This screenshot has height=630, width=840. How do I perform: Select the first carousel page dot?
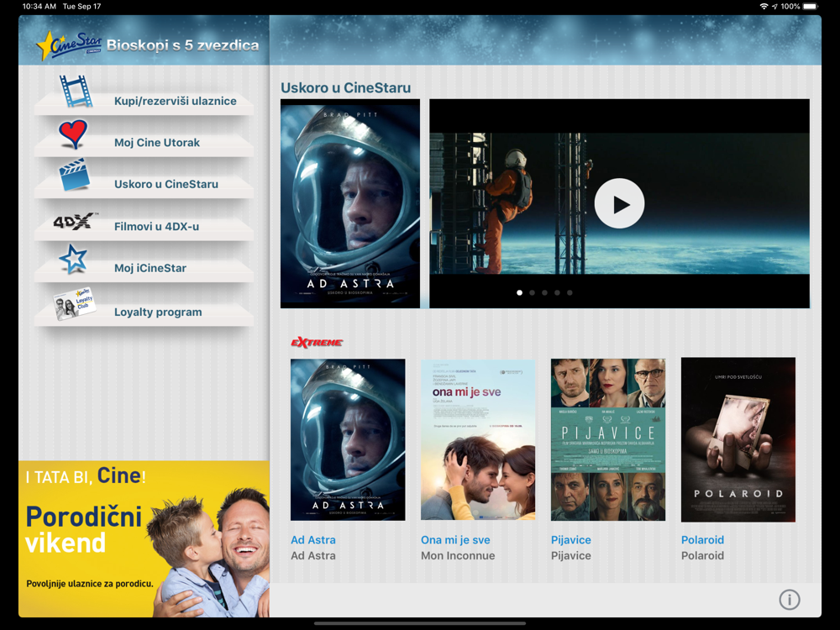pyautogui.click(x=519, y=292)
